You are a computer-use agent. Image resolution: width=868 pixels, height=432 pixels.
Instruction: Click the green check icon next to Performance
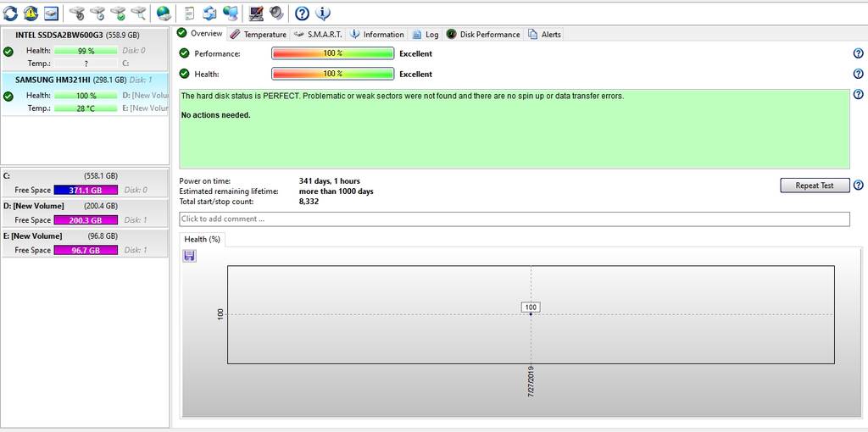pos(184,53)
